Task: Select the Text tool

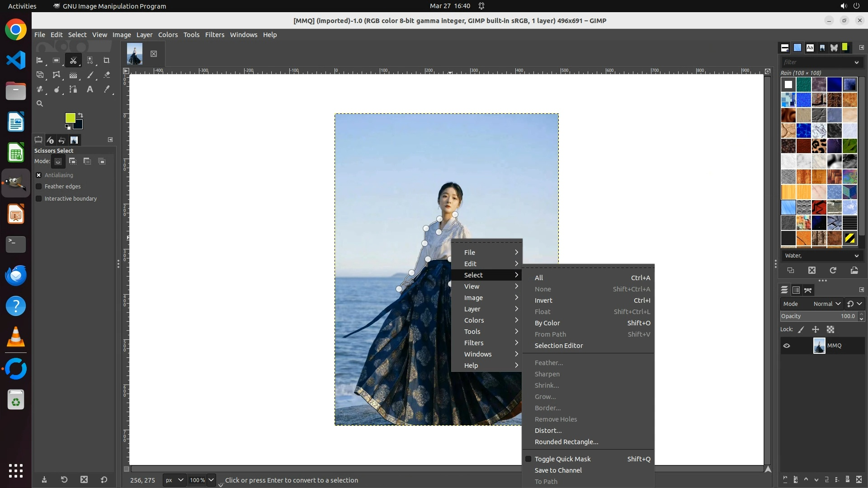Action: [x=90, y=89]
